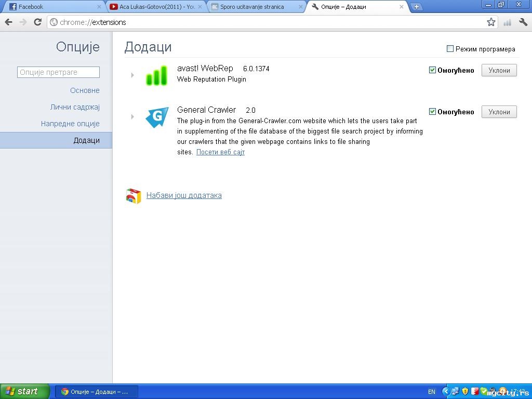Close the Sporo ucitavanje stranica tab
The width and height of the screenshot is (532, 399).
(x=301, y=6)
